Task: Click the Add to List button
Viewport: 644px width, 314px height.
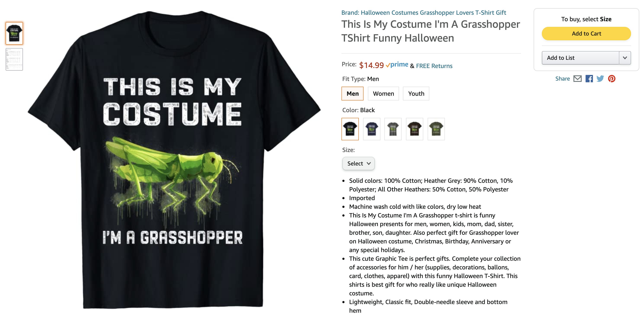Action: [581, 58]
